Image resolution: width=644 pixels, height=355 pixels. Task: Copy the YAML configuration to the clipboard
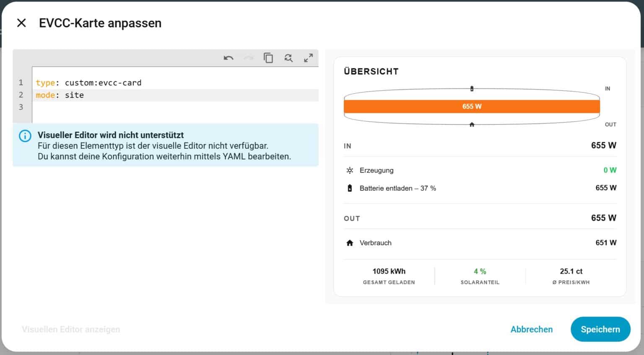pyautogui.click(x=268, y=58)
